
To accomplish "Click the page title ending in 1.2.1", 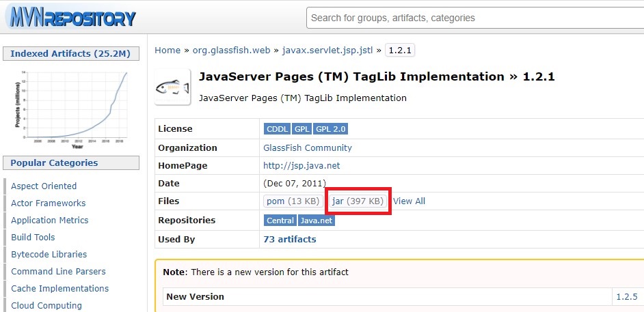I will [x=377, y=76].
